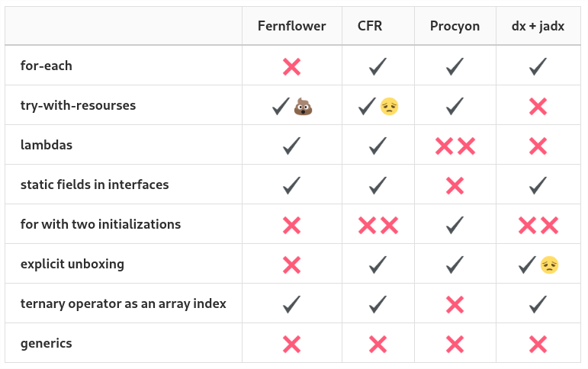
Task: Click the CFR column header
Action: pos(370,26)
